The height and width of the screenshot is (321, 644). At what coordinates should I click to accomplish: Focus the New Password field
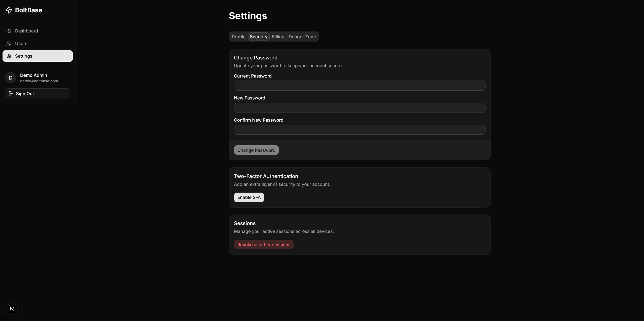pyautogui.click(x=359, y=108)
